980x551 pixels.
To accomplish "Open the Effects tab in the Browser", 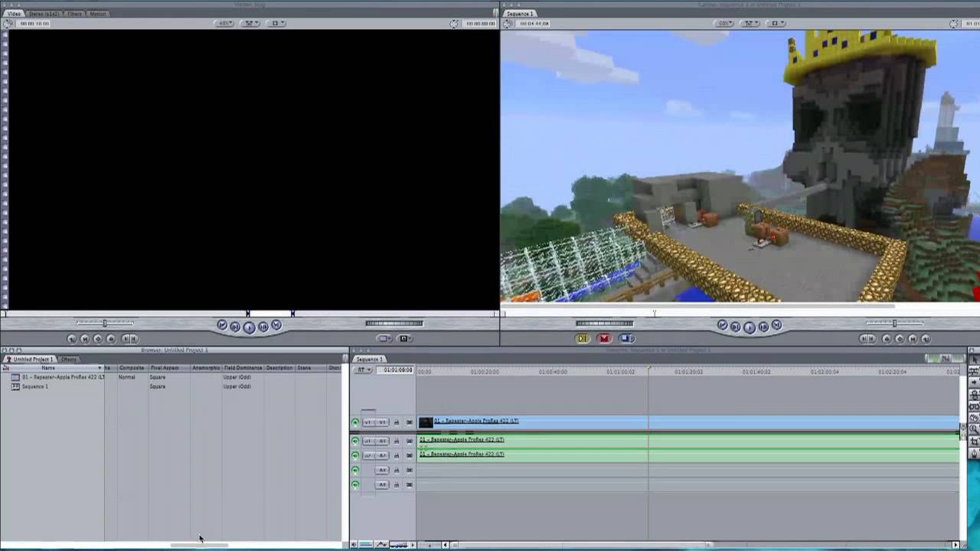I will pyautogui.click(x=69, y=359).
